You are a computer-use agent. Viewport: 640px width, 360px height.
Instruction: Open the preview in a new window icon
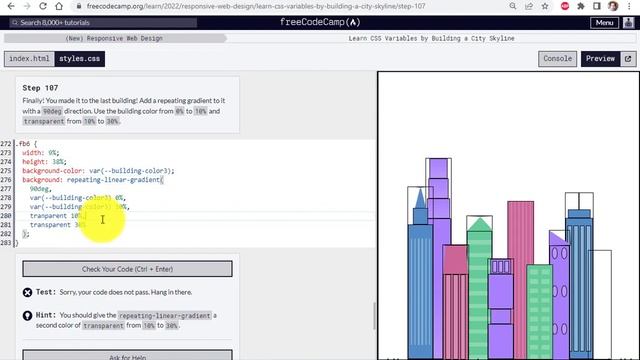(628, 59)
